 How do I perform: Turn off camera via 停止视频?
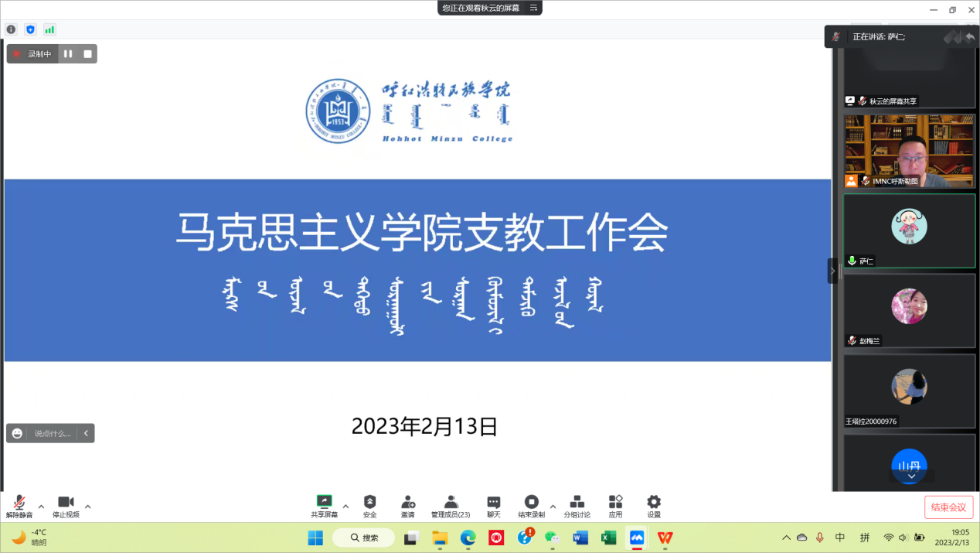(x=66, y=504)
